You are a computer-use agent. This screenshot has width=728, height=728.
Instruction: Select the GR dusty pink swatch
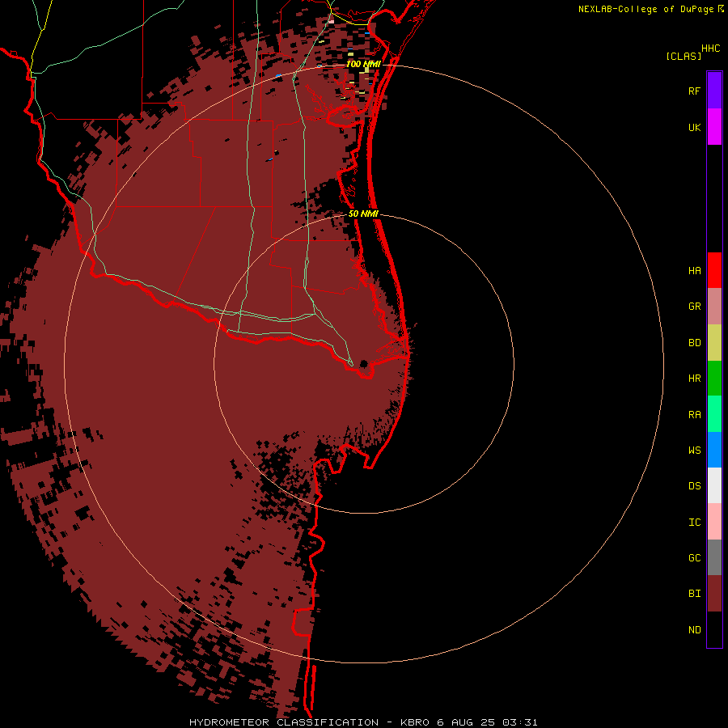point(714,307)
